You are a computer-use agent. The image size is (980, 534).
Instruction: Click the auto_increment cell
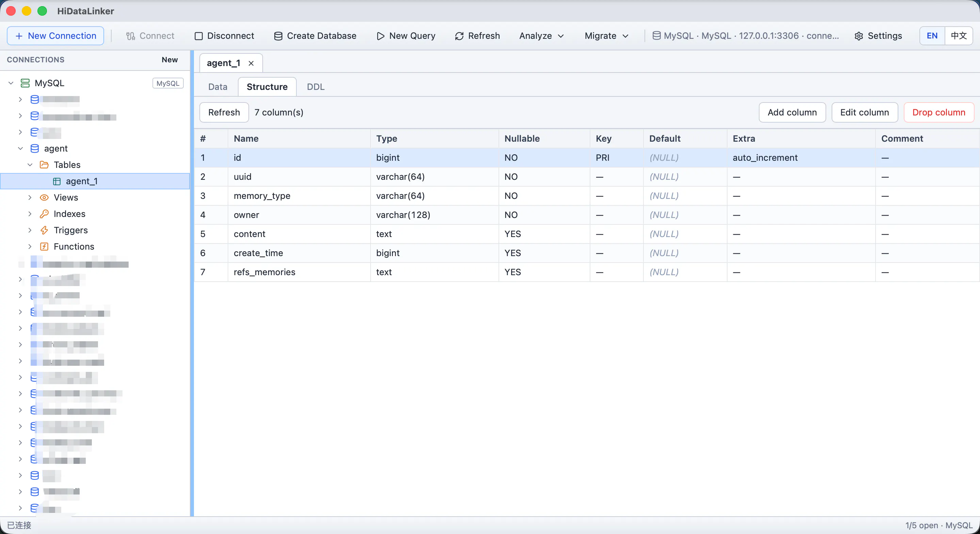801,158
